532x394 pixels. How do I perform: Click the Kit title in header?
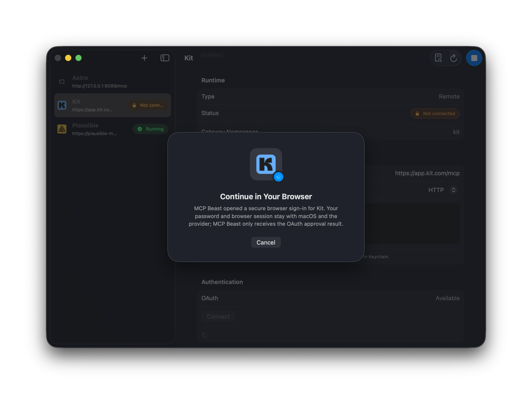coord(189,58)
